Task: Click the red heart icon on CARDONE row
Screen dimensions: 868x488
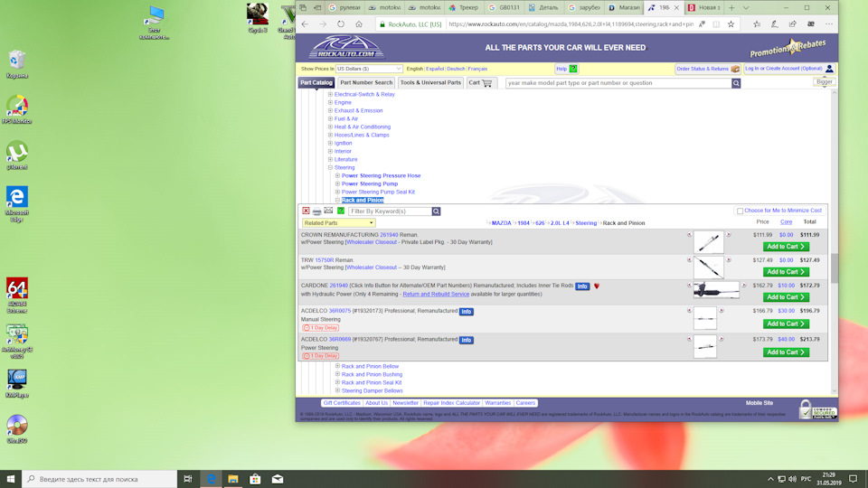Action: tap(597, 286)
